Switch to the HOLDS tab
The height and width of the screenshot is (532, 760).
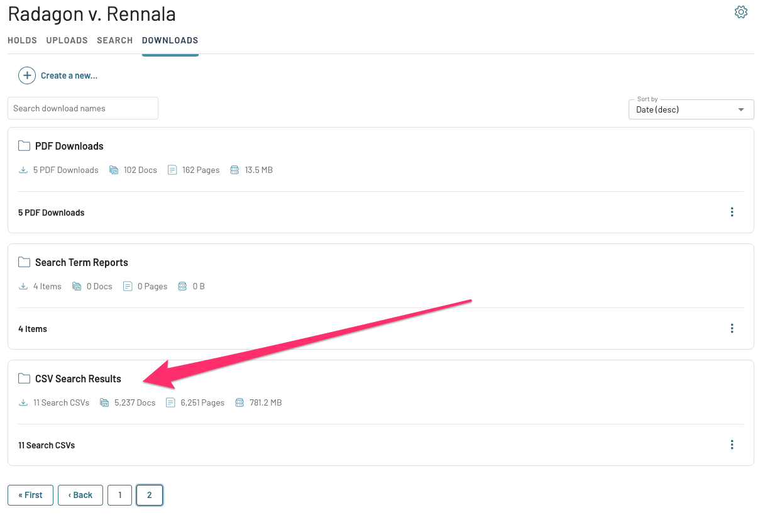point(22,40)
